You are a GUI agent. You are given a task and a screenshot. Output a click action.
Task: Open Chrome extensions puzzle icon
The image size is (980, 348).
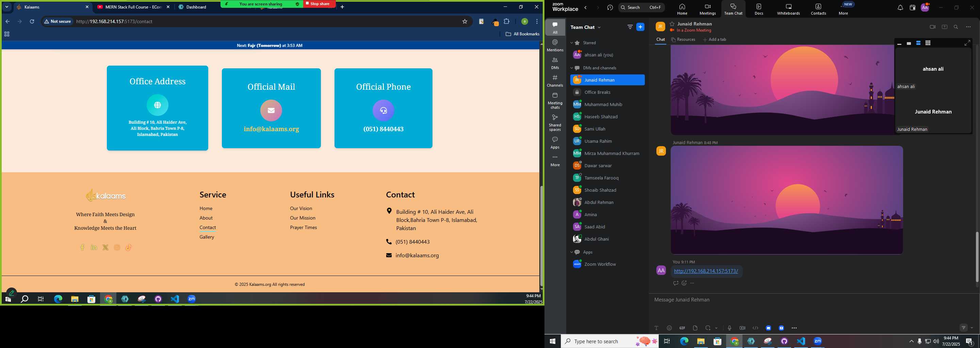coord(506,22)
